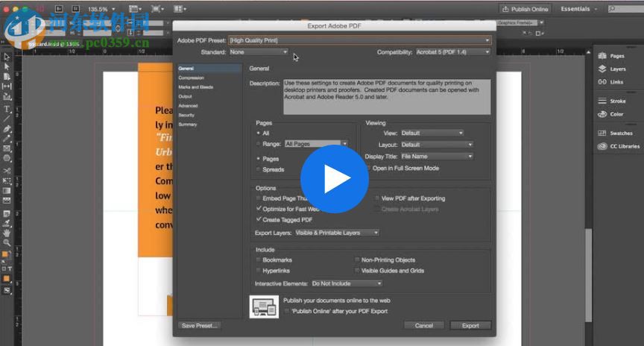Switch to the Summary category
This screenshot has width=644, height=346.
click(187, 125)
